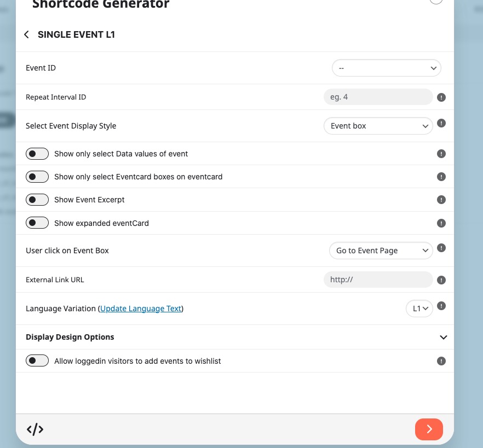Open Update Language Text link
The width and height of the screenshot is (483, 448).
(141, 309)
